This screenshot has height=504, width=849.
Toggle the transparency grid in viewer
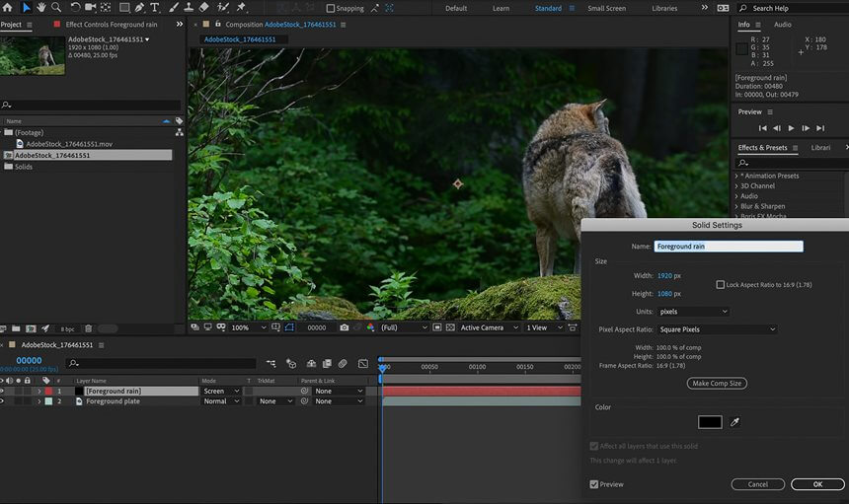point(450,327)
